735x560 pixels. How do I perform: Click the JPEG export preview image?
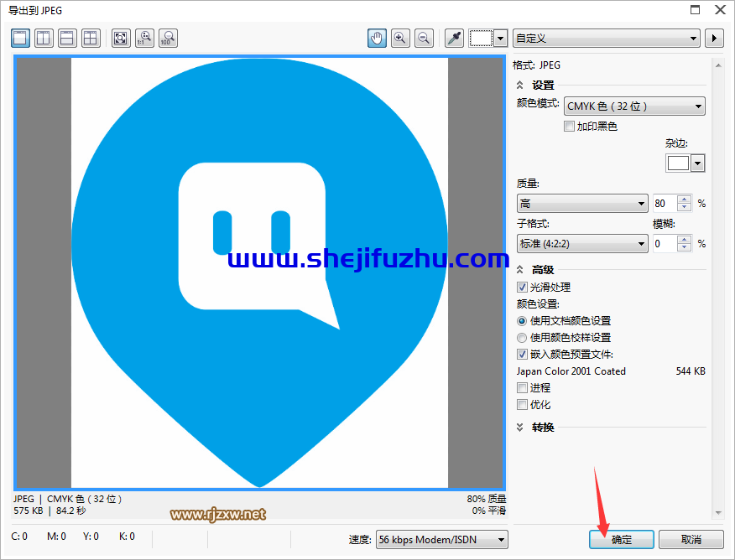(x=259, y=272)
